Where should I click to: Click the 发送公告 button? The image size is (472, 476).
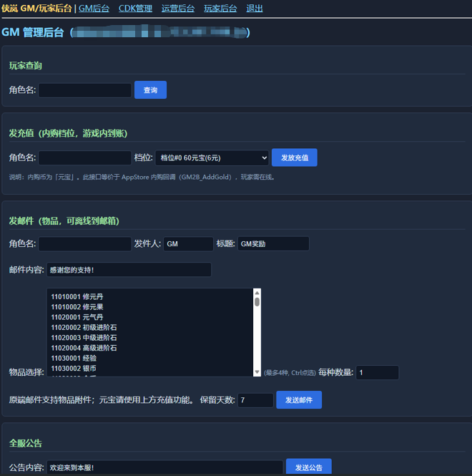pos(308,467)
